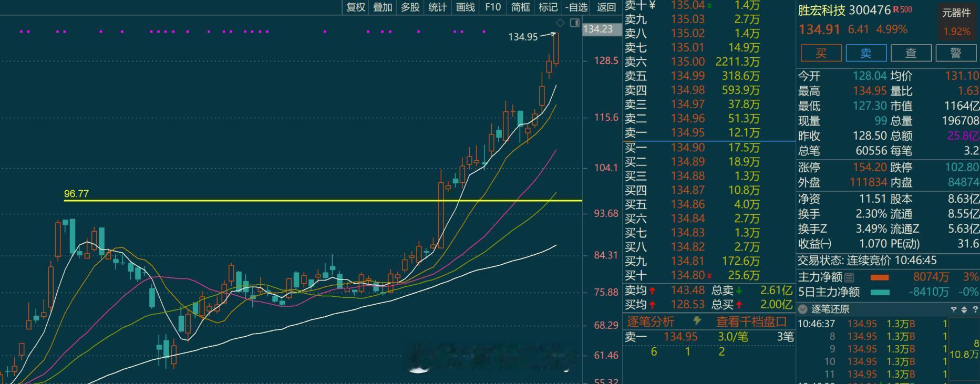980x384 pixels.
Task: Click the 交易状态 连续竞价 status line
Action: click(x=867, y=261)
